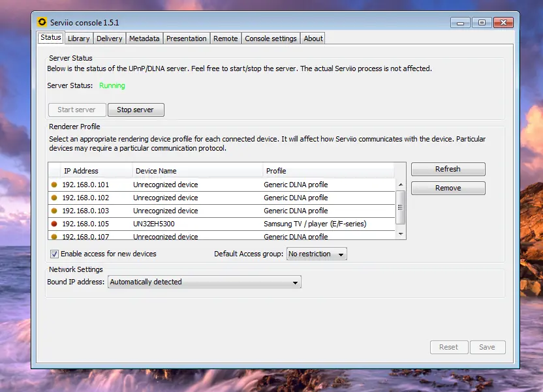Click the Stop server button
This screenshot has width=543, height=392.
coord(136,110)
